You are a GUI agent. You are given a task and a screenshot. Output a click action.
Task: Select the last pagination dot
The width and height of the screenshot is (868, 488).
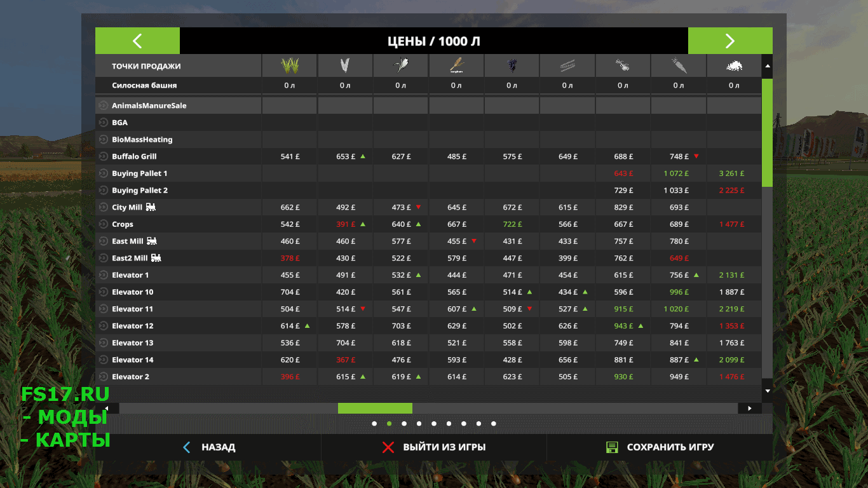point(494,424)
